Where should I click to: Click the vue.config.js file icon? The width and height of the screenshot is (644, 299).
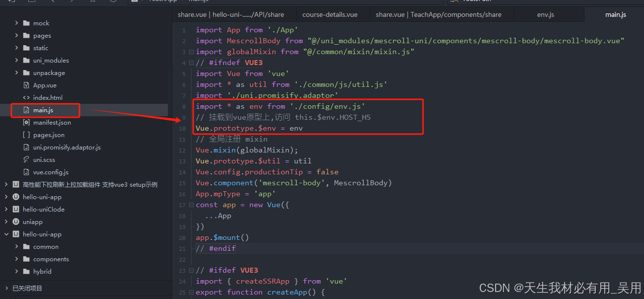26,172
